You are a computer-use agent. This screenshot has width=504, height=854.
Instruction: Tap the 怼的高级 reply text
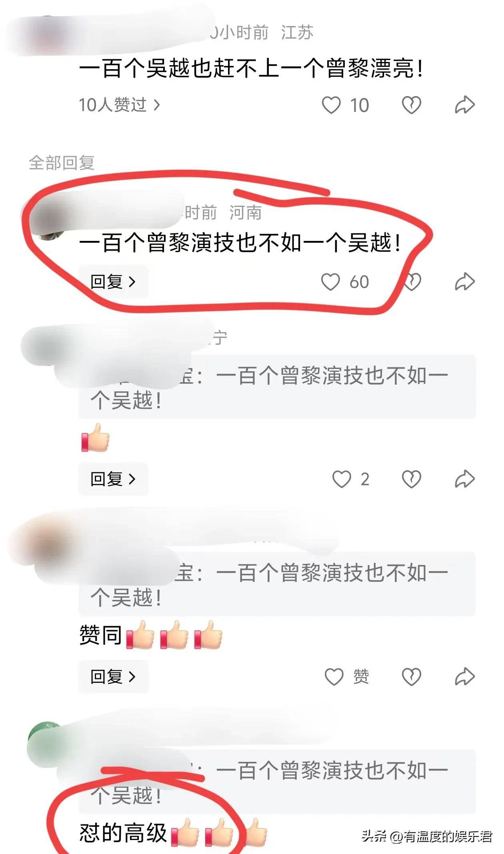pyautogui.click(x=123, y=833)
